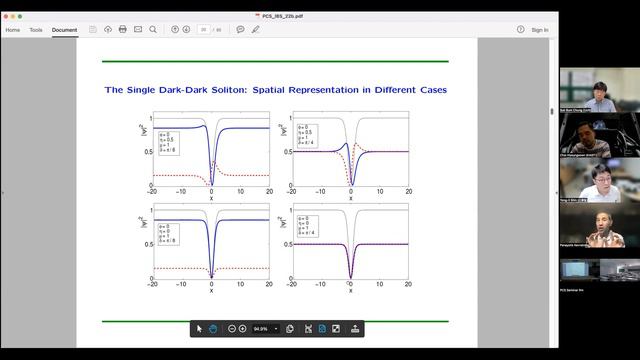Screen dimensions: 640x360
Task: Open the zoom level dropdown arrow
Action: (276, 329)
